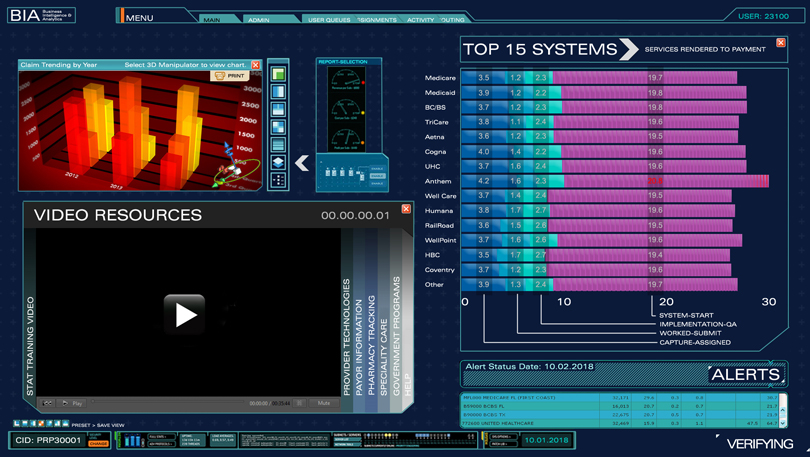Open the Government Programs video tab
The height and width of the screenshot is (457, 810).
396,337
